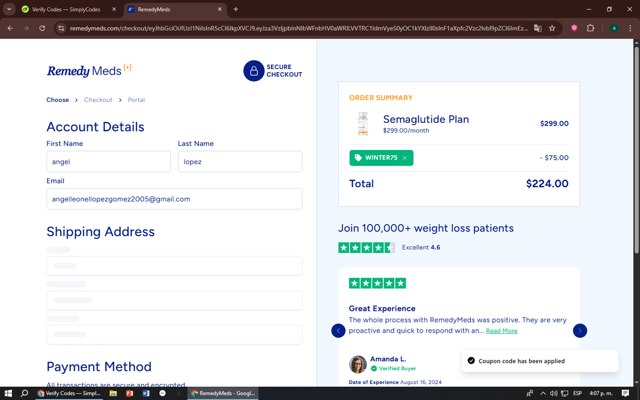Close the Verify Codes SimplyCodes tab
This screenshot has width=640, height=400.
114,9
